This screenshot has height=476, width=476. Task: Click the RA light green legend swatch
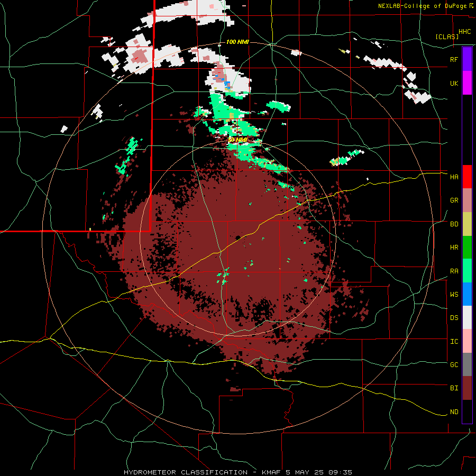coord(467,271)
